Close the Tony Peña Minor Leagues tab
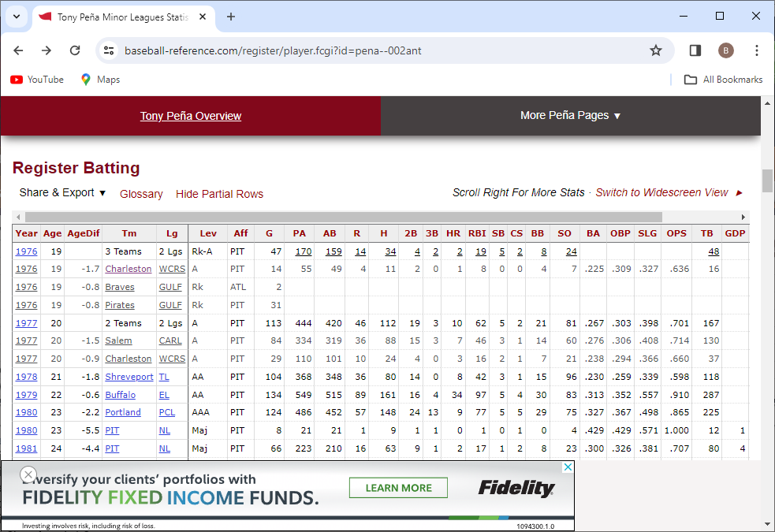Image resolution: width=775 pixels, height=532 pixels. (x=203, y=17)
